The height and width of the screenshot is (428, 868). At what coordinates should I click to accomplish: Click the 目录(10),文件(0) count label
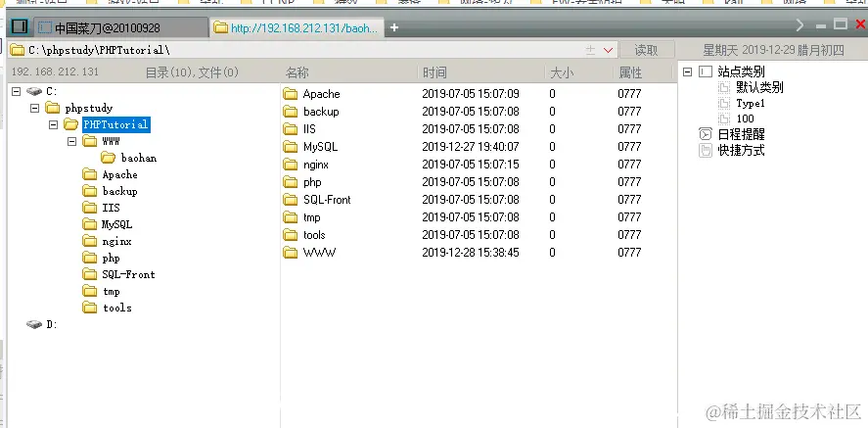pos(192,72)
